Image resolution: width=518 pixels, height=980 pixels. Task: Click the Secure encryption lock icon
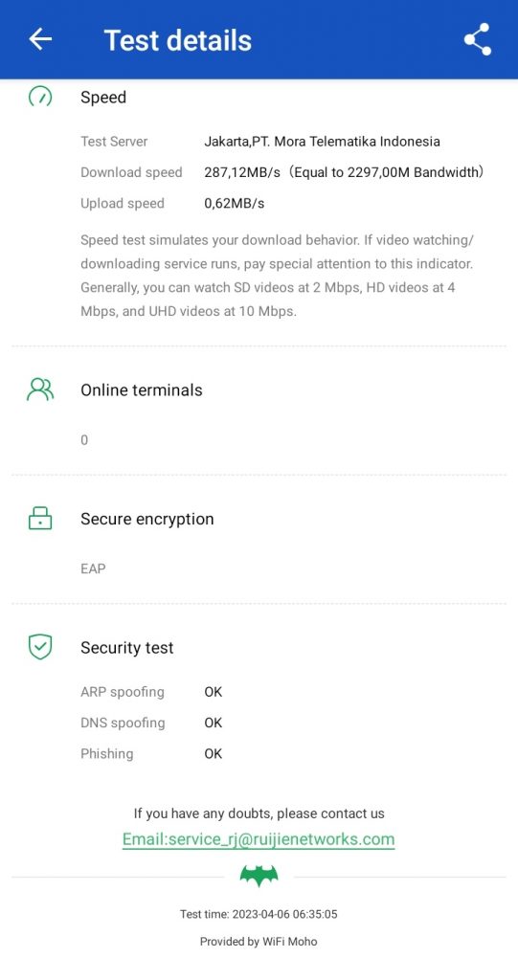point(40,518)
